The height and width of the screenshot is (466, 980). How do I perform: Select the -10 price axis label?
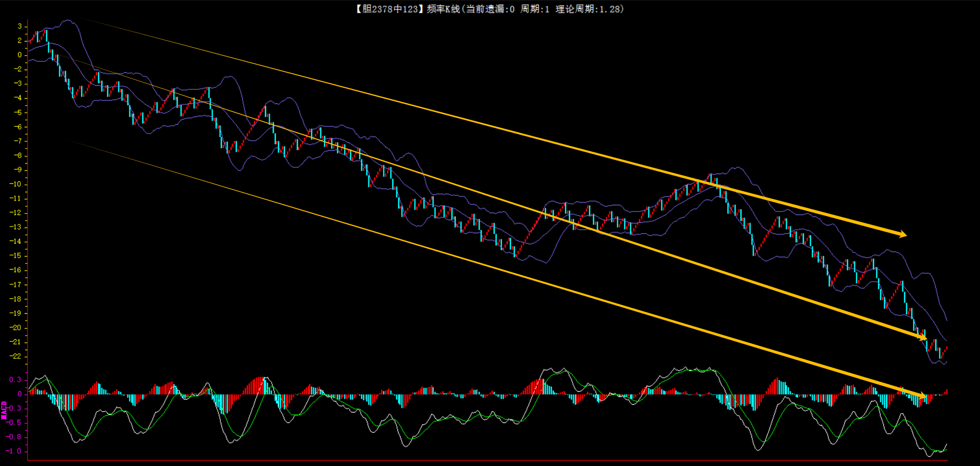point(16,184)
